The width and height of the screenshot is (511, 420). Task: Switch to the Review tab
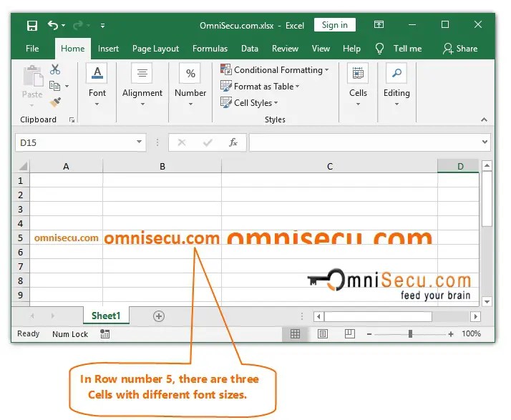click(285, 49)
